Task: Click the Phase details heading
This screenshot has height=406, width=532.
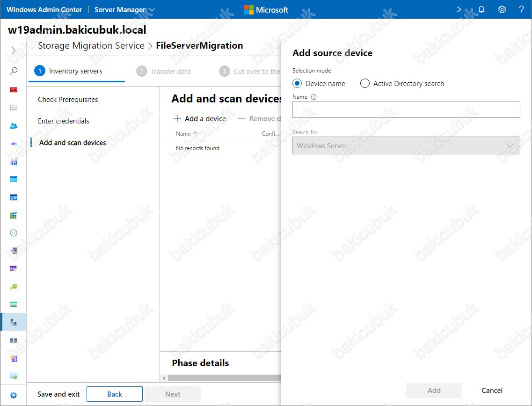Action: click(x=200, y=363)
